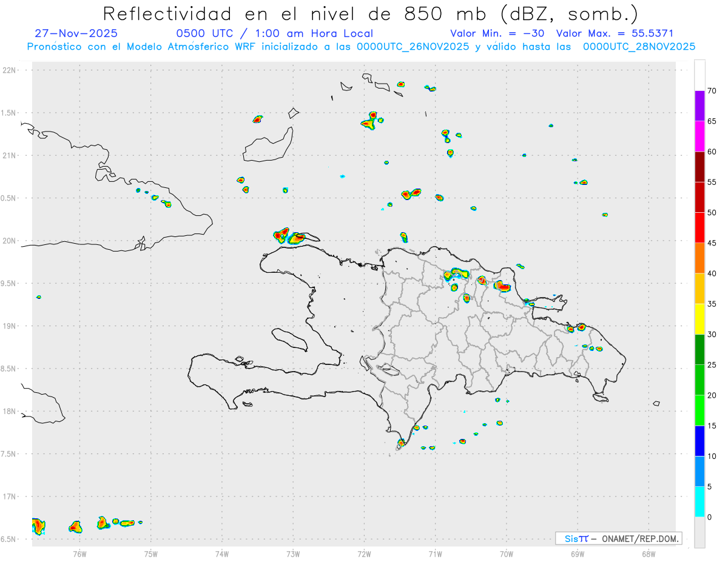The height and width of the screenshot is (562, 728).
Task: Click the longitude axis label '76W'
Action: pos(79,554)
